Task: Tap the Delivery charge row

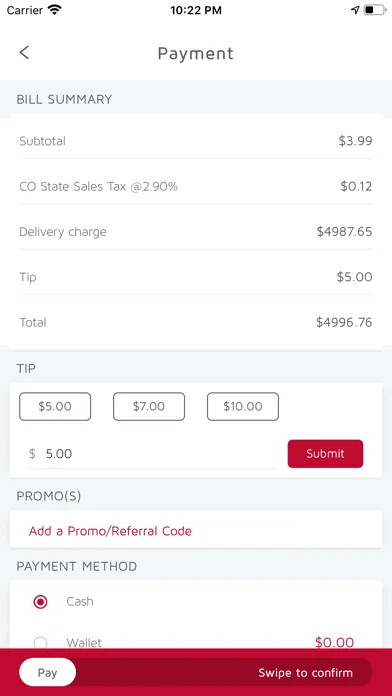Action: pyautogui.click(x=196, y=232)
